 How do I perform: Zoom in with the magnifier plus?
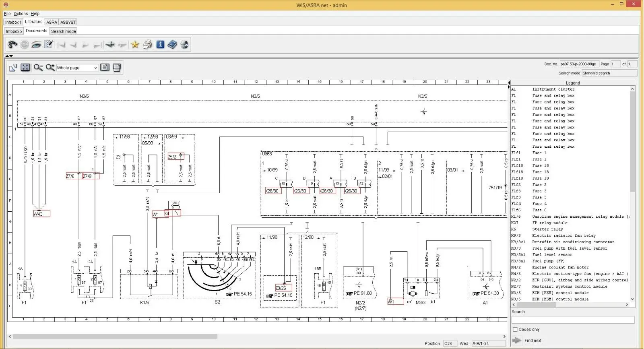(x=50, y=68)
